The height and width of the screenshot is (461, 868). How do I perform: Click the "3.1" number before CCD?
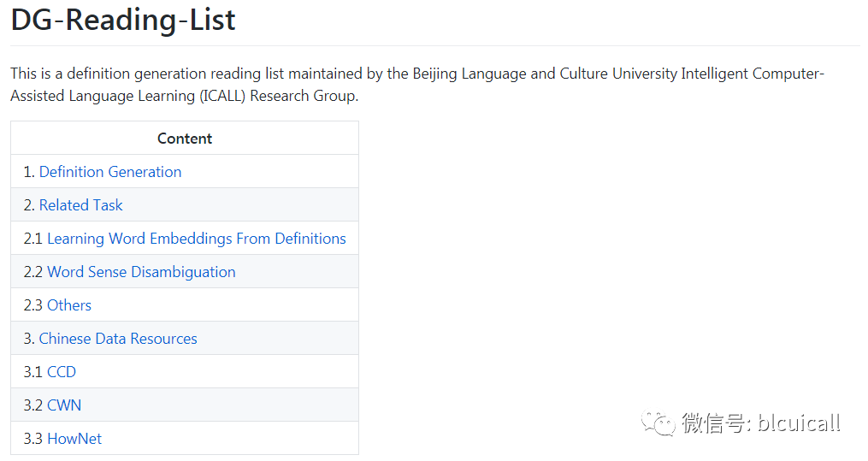point(32,372)
